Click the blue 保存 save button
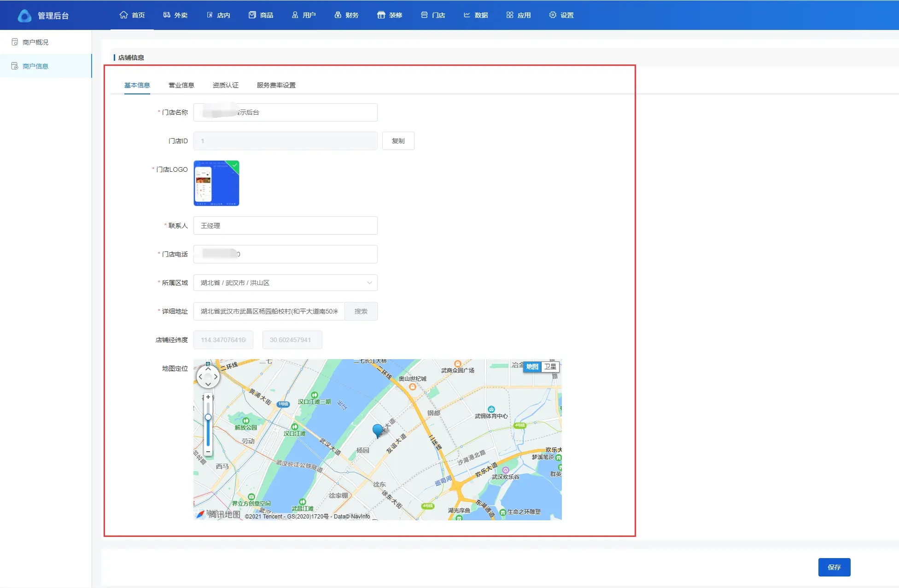The height and width of the screenshot is (588, 899). 834,567
